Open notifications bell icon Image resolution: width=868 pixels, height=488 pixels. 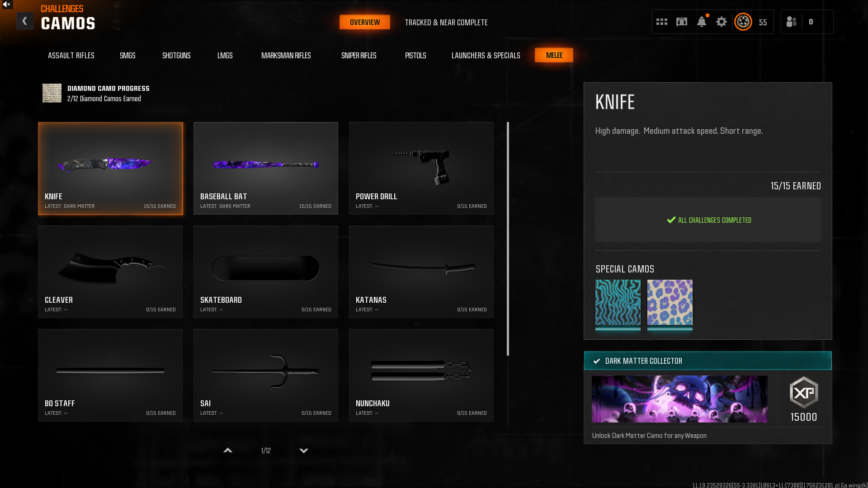702,22
